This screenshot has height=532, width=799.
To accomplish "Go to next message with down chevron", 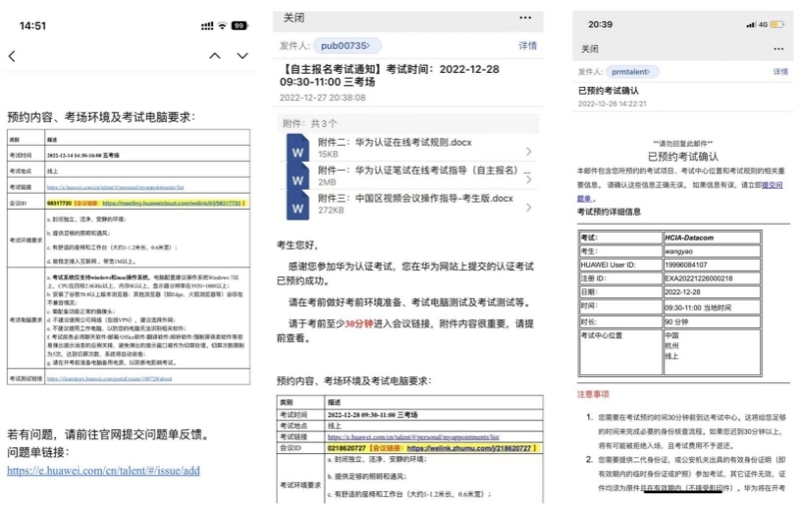I will [243, 56].
